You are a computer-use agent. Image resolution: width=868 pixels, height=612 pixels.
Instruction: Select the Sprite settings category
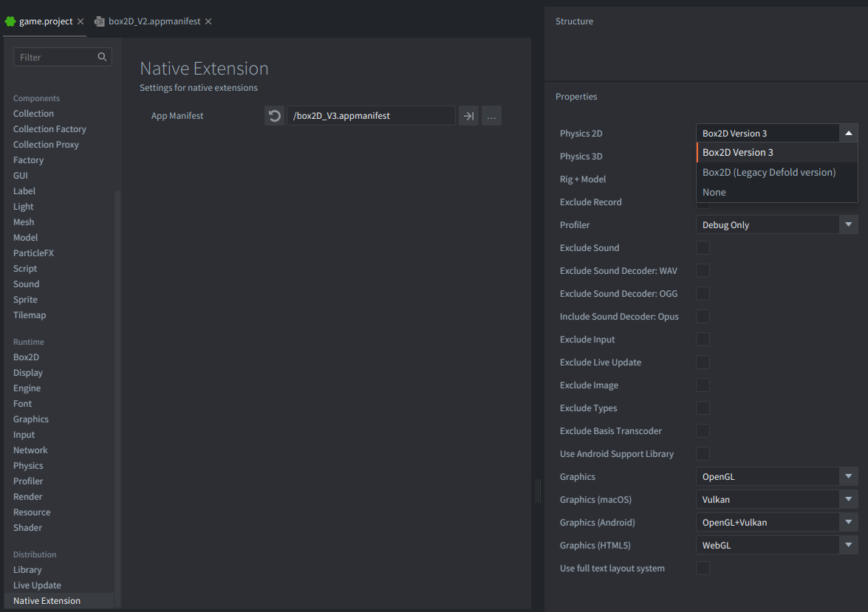click(x=25, y=300)
